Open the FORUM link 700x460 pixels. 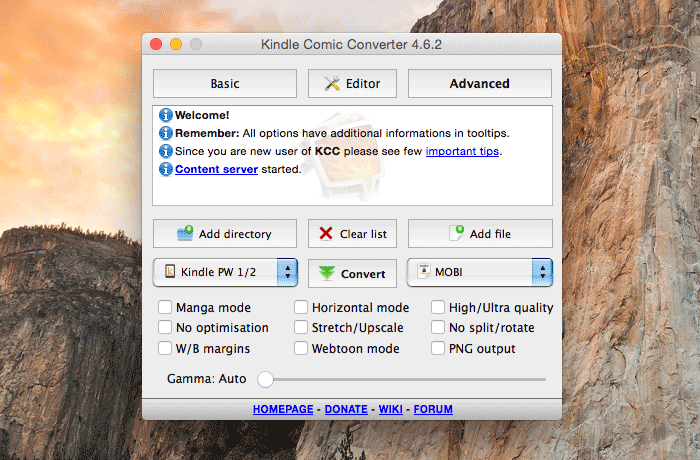[433, 409]
